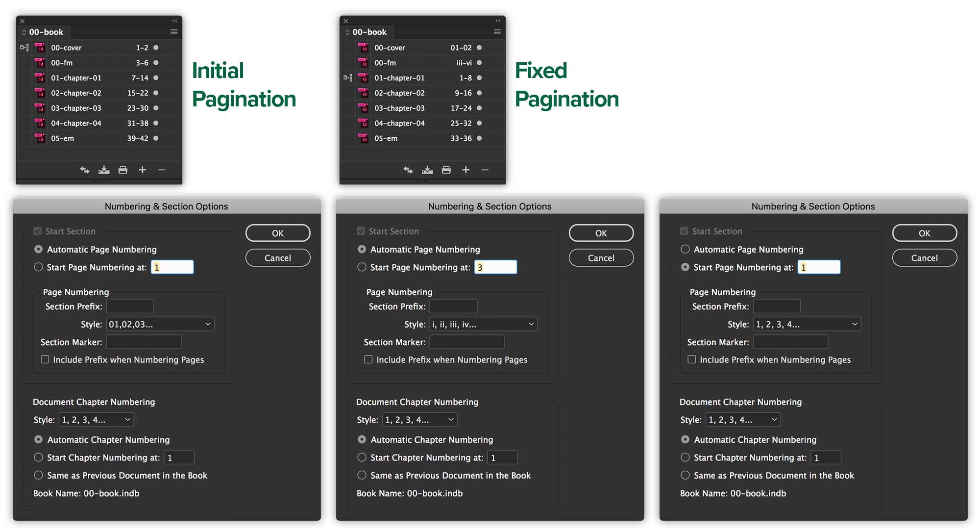Close the left book panel
The height and width of the screenshot is (532, 980).
pyautogui.click(x=23, y=21)
